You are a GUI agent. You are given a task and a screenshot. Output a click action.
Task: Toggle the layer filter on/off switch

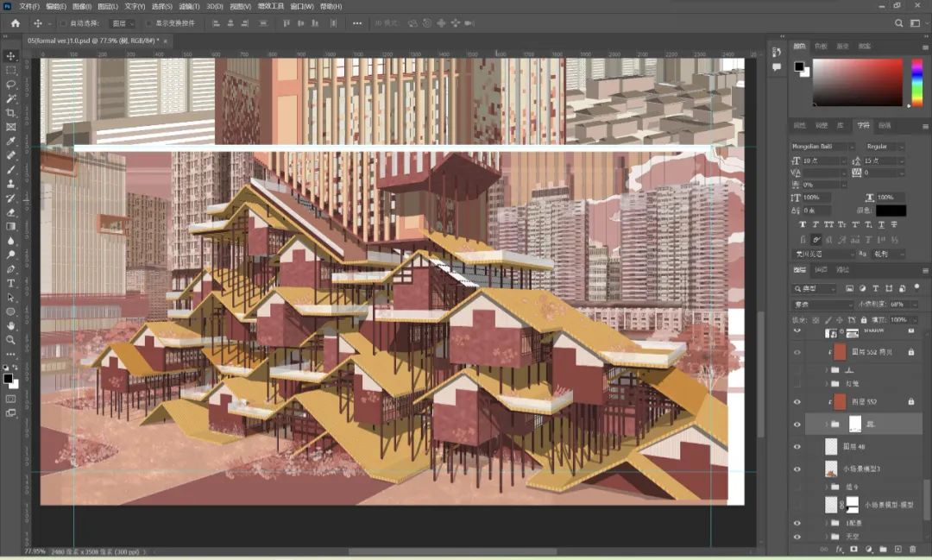pyautogui.click(x=917, y=287)
